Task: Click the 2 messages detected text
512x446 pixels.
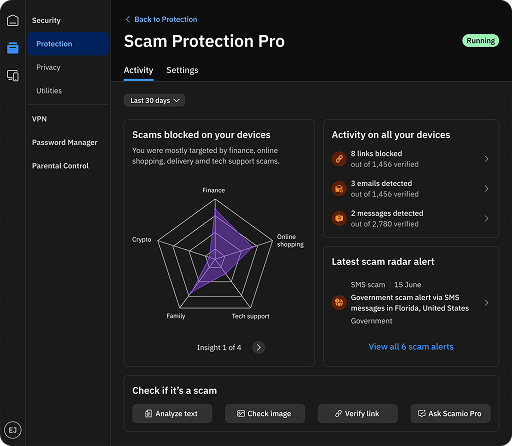Action: 387,213
